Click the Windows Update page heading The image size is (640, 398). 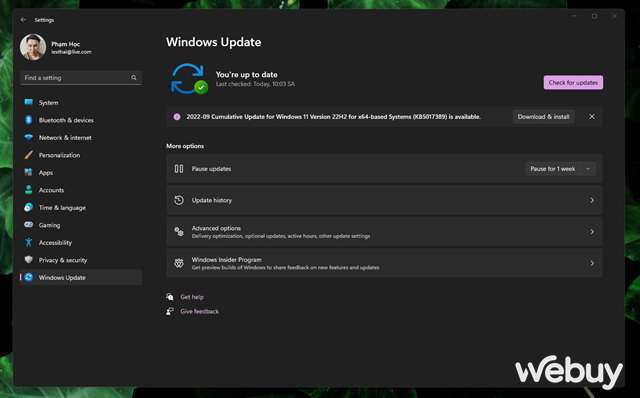(x=213, y=42)
